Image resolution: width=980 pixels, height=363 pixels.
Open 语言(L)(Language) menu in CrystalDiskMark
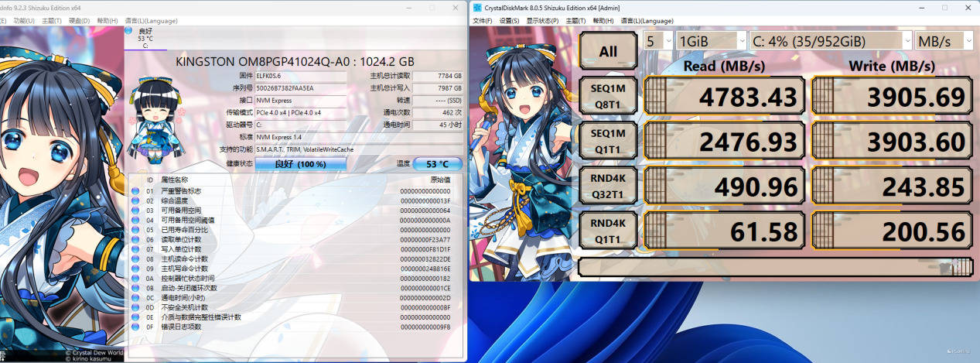[x=646, y=20]
